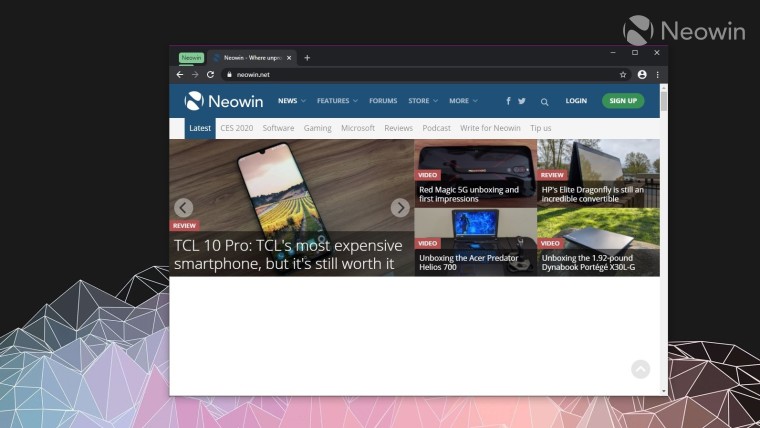
Task: Switch to the Podcast tab
Action: (436, 128)
